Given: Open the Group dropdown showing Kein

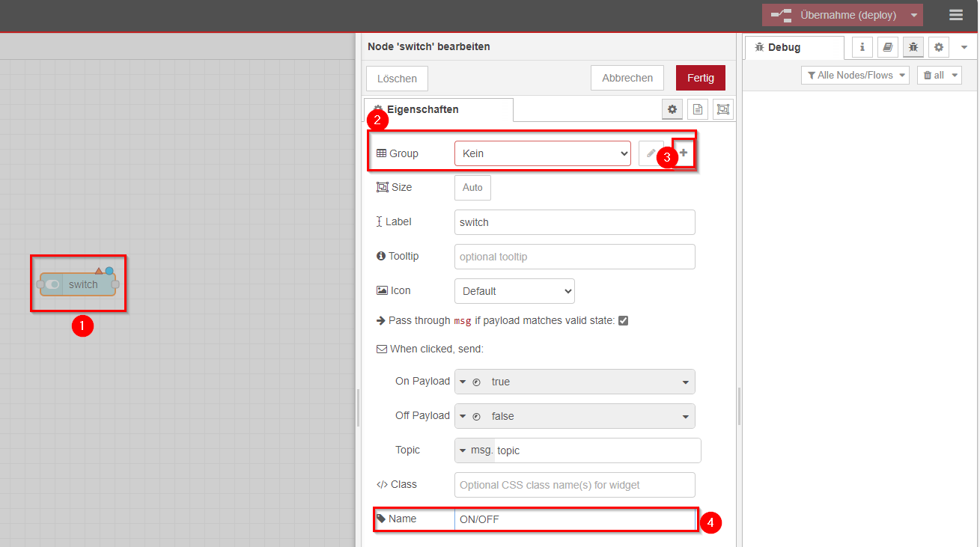Looking at the screenshot, I should point(542,153).
